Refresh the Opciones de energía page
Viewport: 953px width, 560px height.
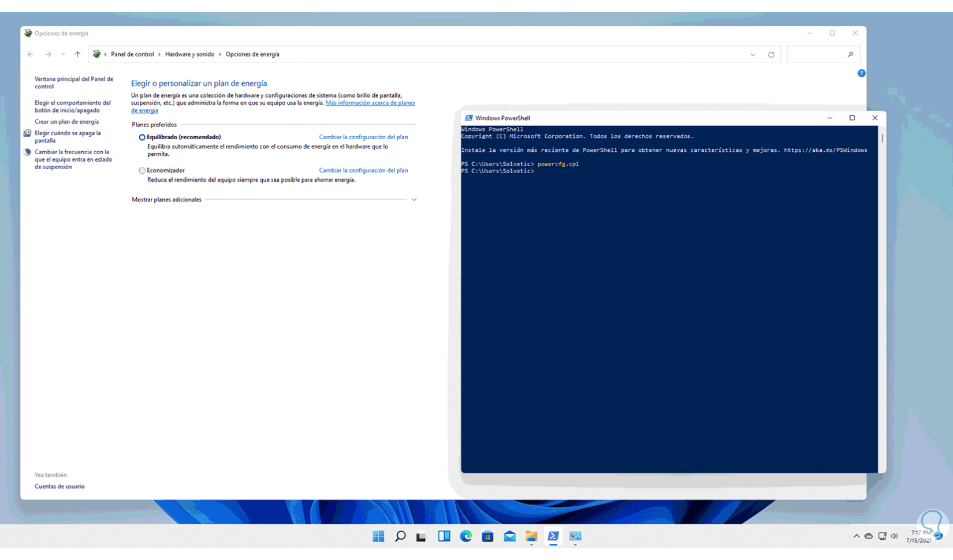click(x=771, y=55)
